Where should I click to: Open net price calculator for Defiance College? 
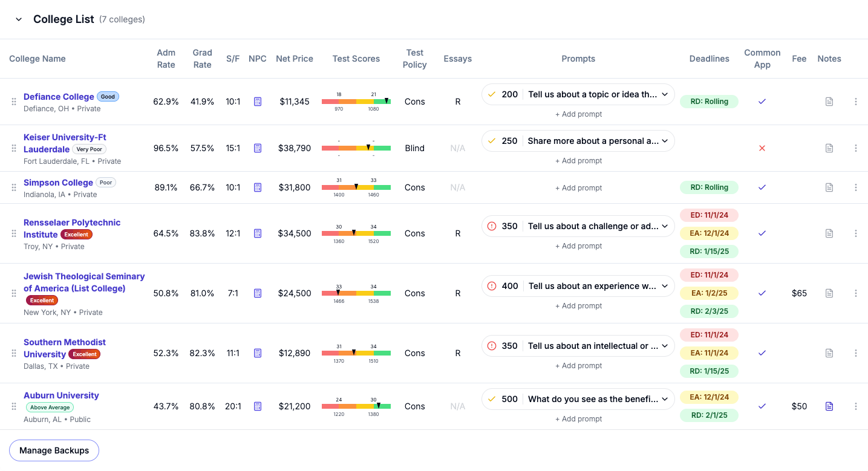pos(258,102)
